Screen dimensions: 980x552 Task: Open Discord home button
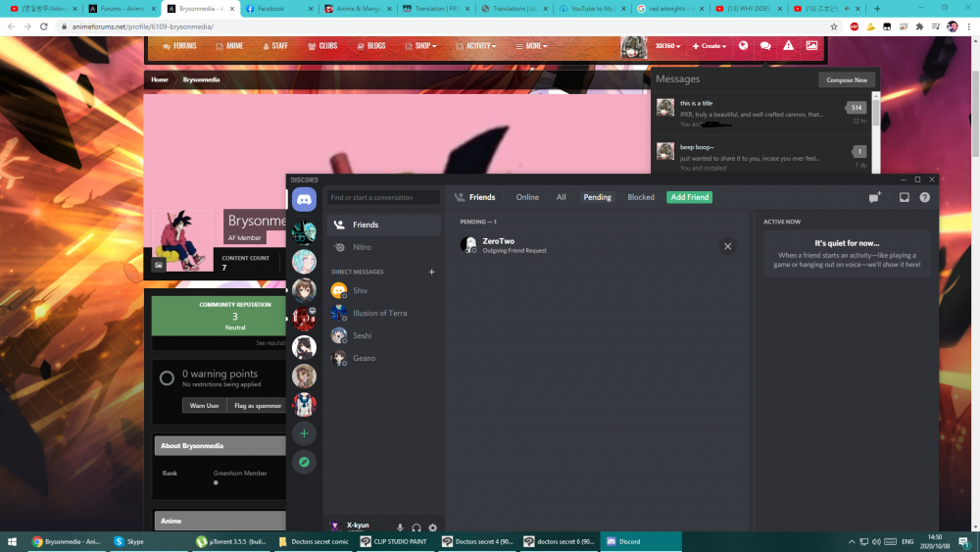coord(304,199)
